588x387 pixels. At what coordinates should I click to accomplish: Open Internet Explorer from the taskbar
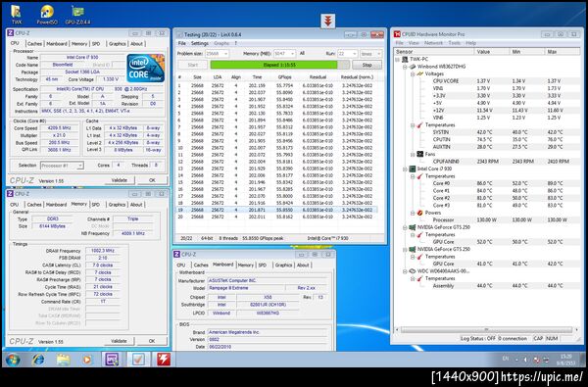(x=38, y=360)
